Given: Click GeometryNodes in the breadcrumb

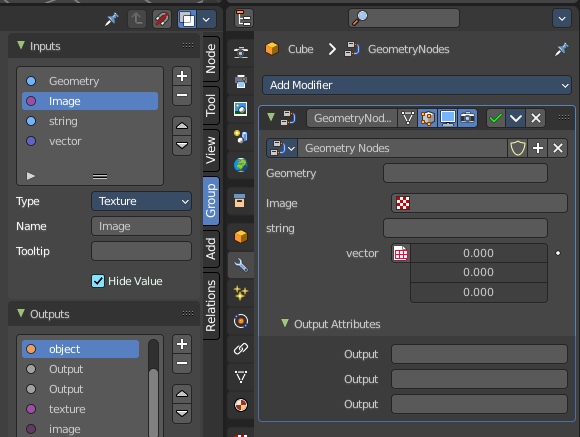Looking at the screenshot, I should tap(408, 49).
